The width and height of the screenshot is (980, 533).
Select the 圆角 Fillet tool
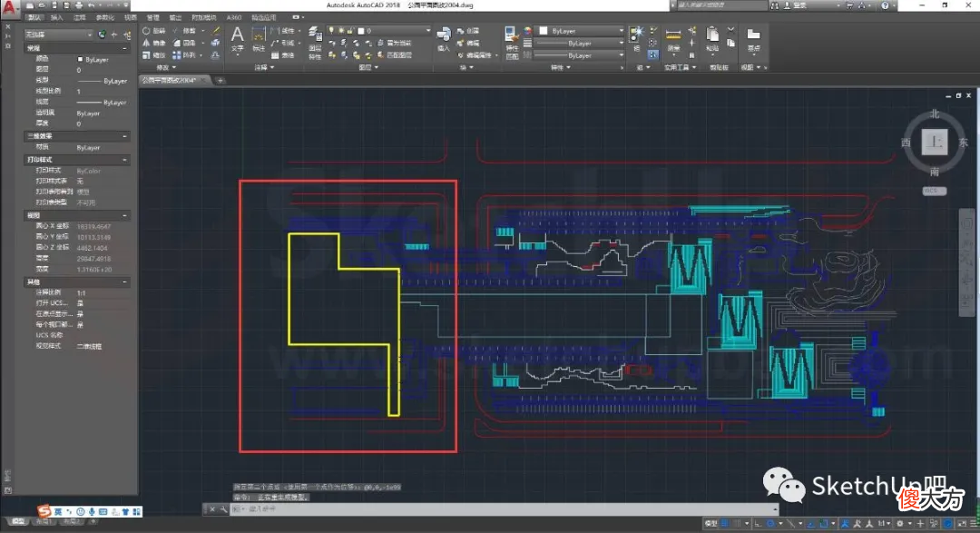184,43
